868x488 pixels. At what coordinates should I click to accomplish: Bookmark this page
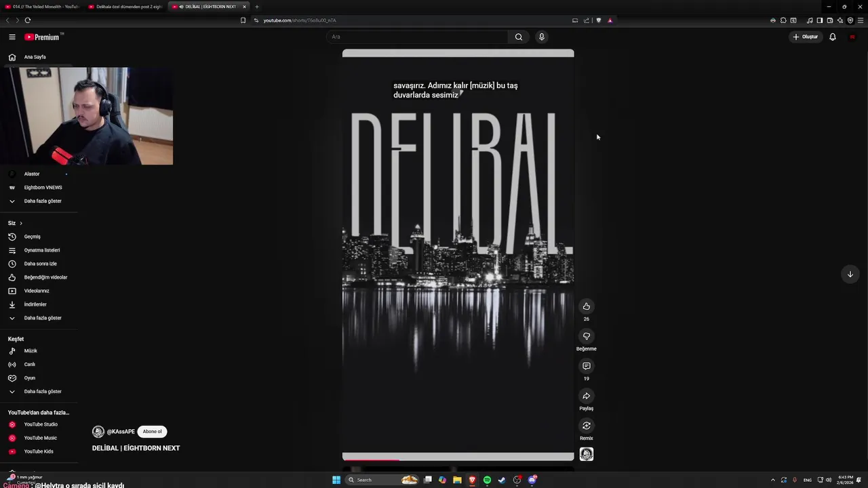[x=243, y=20]
